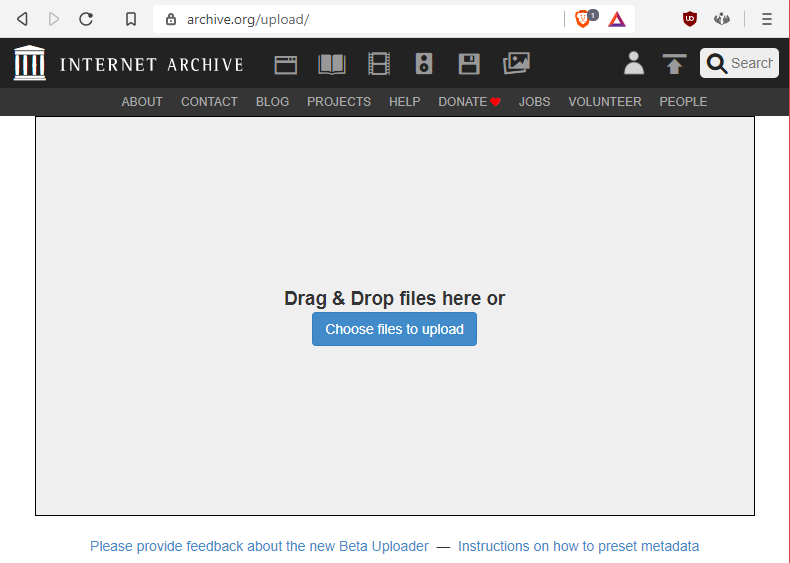The image size is (790, 563).
Task: Click the INTERNET ARCHIVE wordmark text
Action: (x=152, y=65)
